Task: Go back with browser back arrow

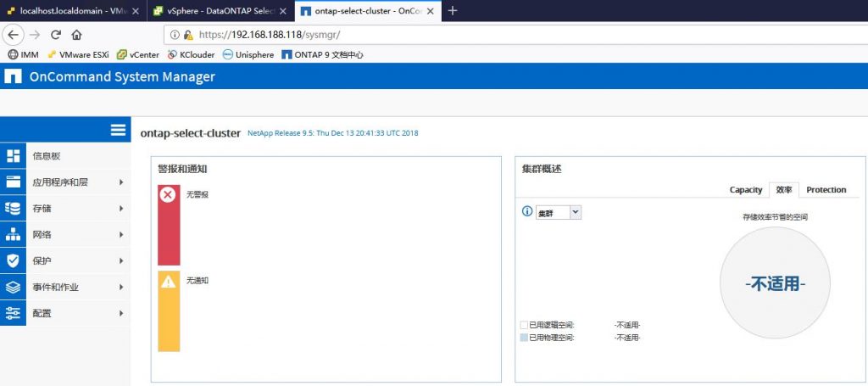Action: pyautogui.click(x=13, y=35)
